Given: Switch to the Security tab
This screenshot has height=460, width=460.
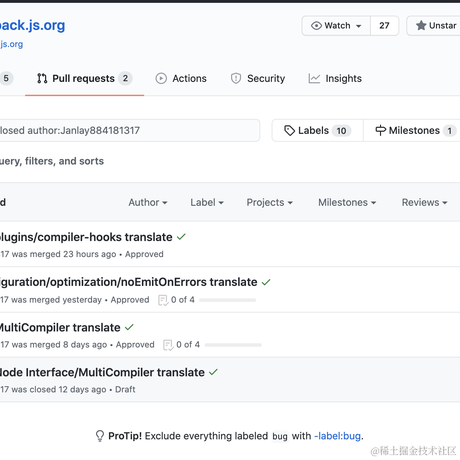Looking at the screenshot, I should click(x=258, y=79).
